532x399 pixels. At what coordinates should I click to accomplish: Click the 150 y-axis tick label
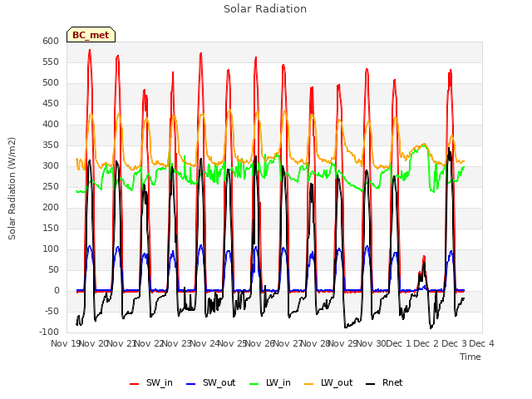tap(51, 228)
